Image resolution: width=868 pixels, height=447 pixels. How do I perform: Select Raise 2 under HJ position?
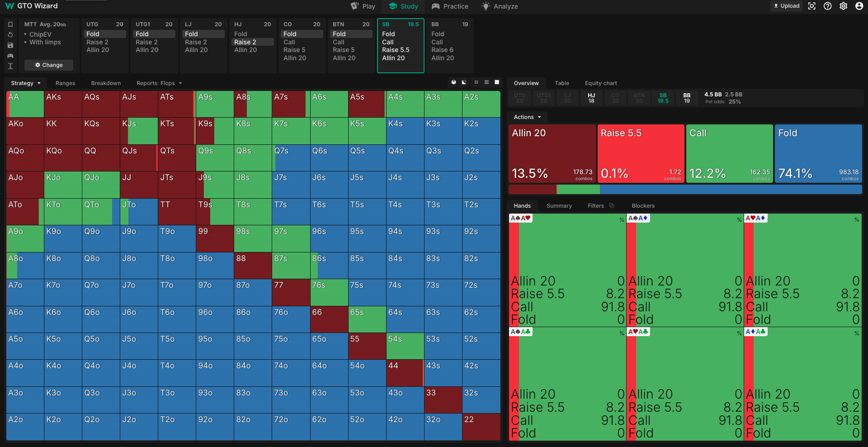pos(253,42)
